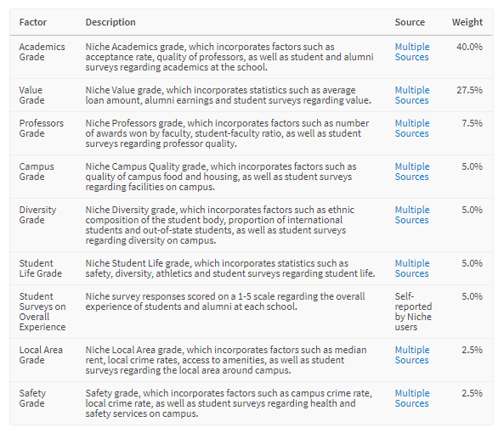This screenshot has height=433, width=504.
Task: Open Multiple Sources link for Student Life Grade
Action: tap(412, 268)
